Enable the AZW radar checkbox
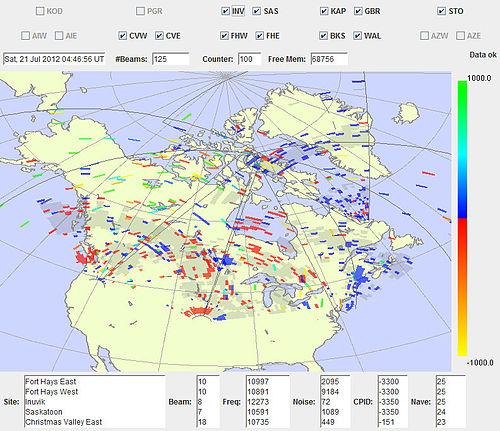This screenshot has width=500, height=431. (424, 36)
